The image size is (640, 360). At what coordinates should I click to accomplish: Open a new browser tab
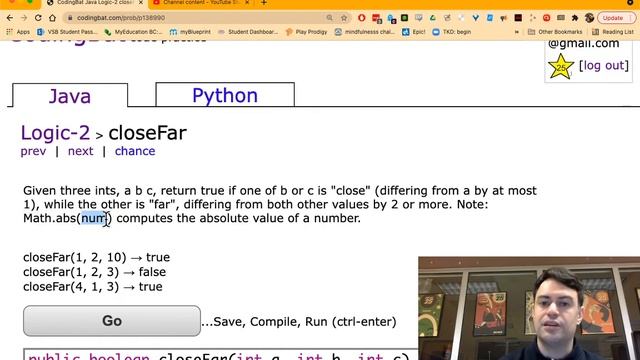coord(264,3)
